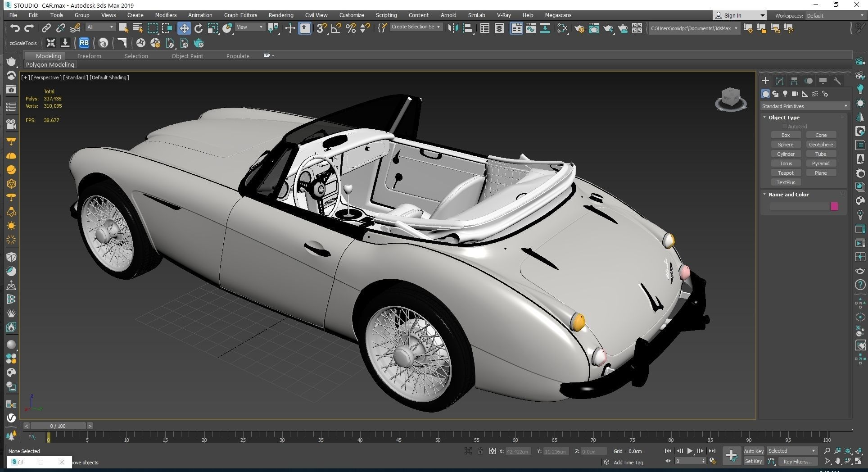Click the Torus primitive button
The height and width of the screenshot is (472, 868).
point(786,163)
